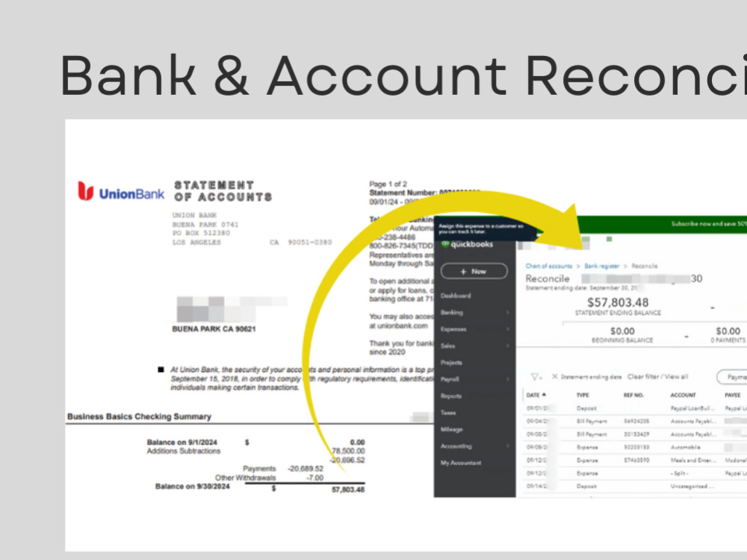Image resolution: width=747 pixels, height=560 pixels.
Task: Open the Banking sidebar item
Action: tap(452, 312)
